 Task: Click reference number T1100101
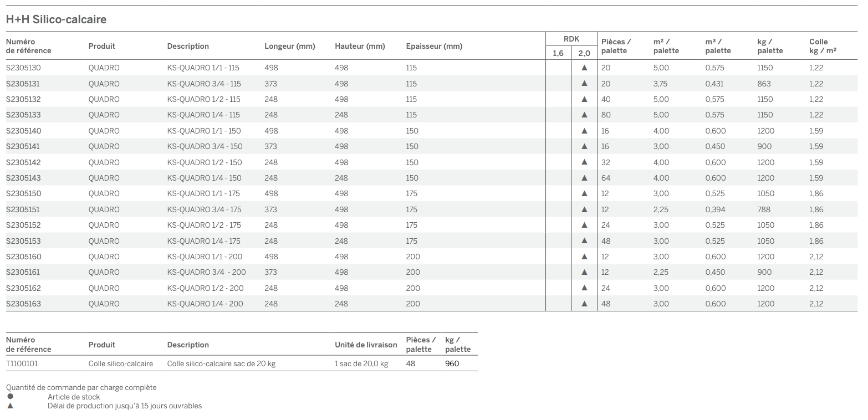coord(22,363)
